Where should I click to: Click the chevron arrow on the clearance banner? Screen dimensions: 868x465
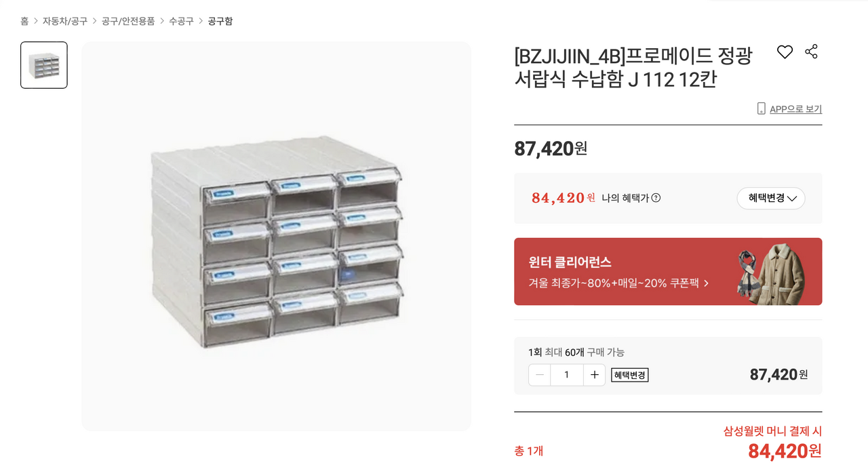[x=706, y=283]
